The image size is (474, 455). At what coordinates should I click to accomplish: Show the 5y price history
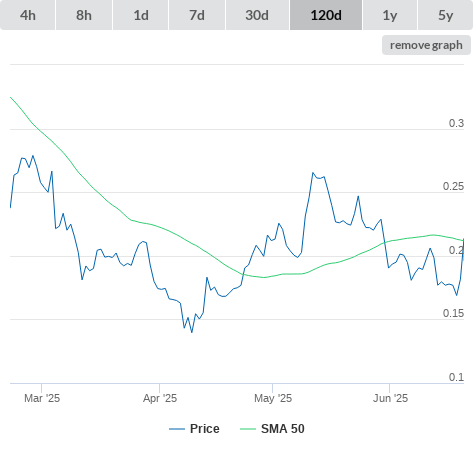[x=445, y=15]
